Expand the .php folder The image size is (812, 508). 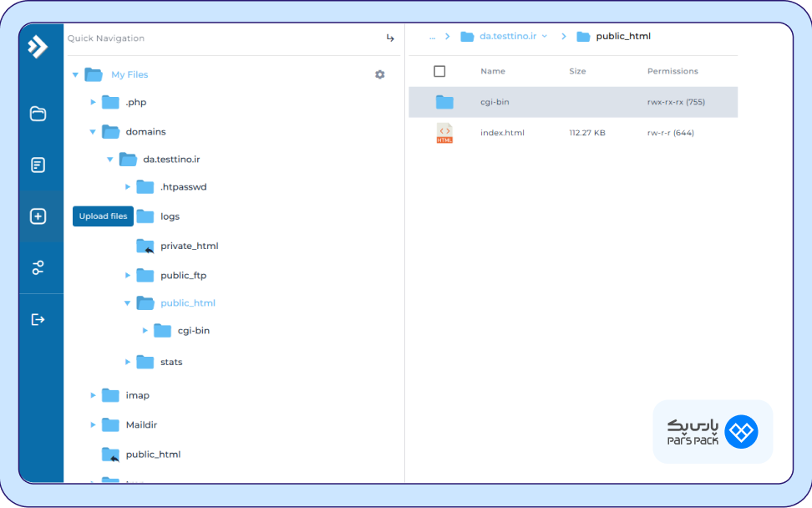point(93,102)
